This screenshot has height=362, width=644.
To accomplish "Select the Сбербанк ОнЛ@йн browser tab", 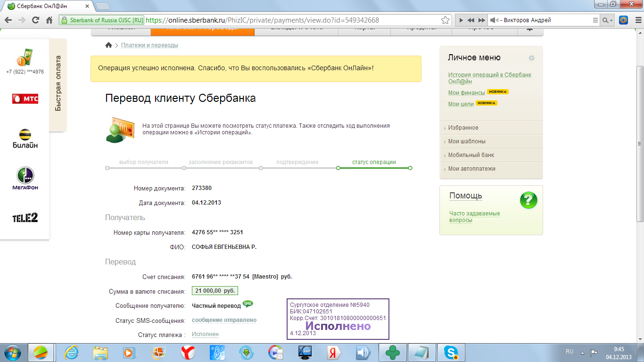I will [x=47, y=6].
